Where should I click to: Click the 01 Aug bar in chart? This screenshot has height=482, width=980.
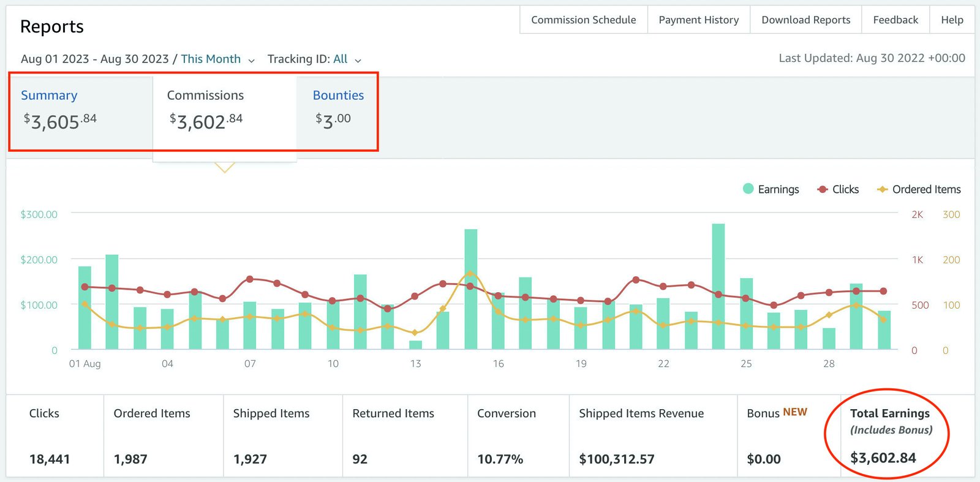(x=85, y=308)
